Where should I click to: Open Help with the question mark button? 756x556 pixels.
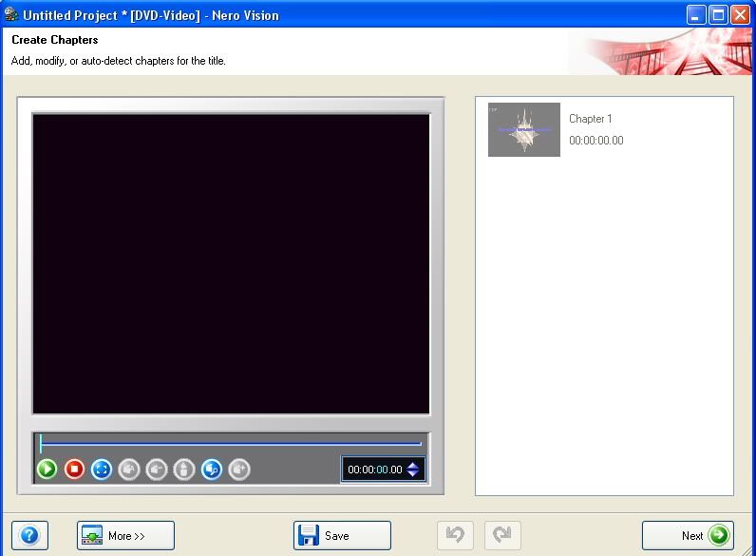29,535
